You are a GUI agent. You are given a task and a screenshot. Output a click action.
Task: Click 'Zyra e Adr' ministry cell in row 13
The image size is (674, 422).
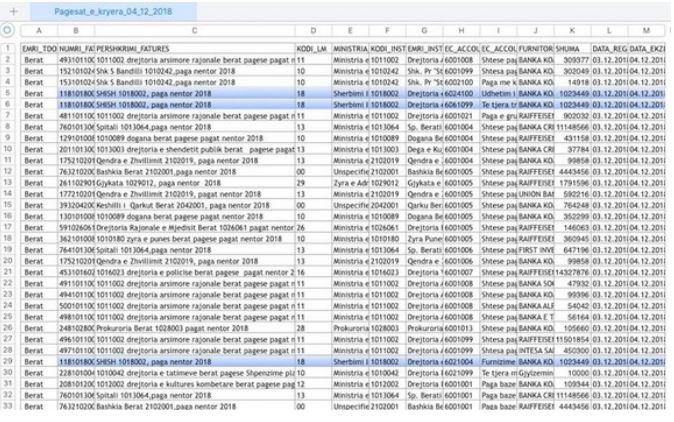pos(350,183)
